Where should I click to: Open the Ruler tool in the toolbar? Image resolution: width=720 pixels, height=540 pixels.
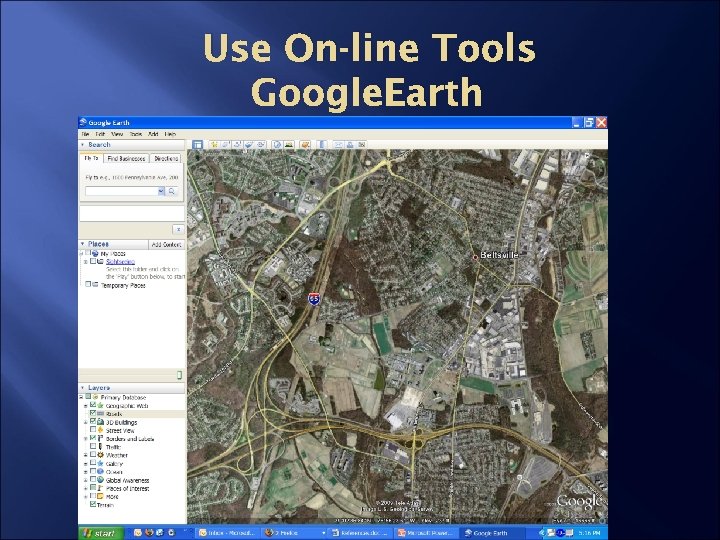(322, 145)
